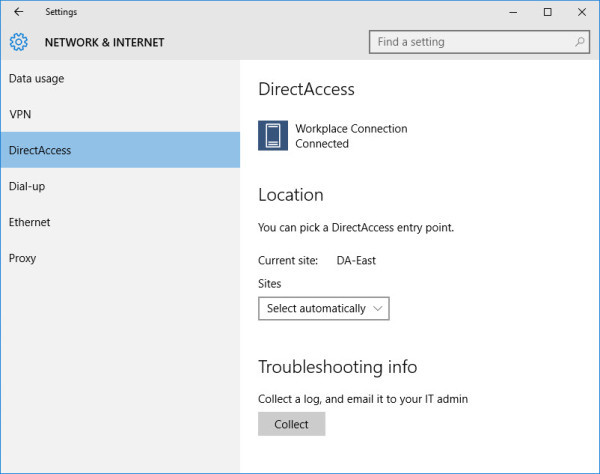The height and width of the screenshot is (474, 600).
Task: Click the NETWORK & INTERNET header
Action: click(x=104, y=43)
